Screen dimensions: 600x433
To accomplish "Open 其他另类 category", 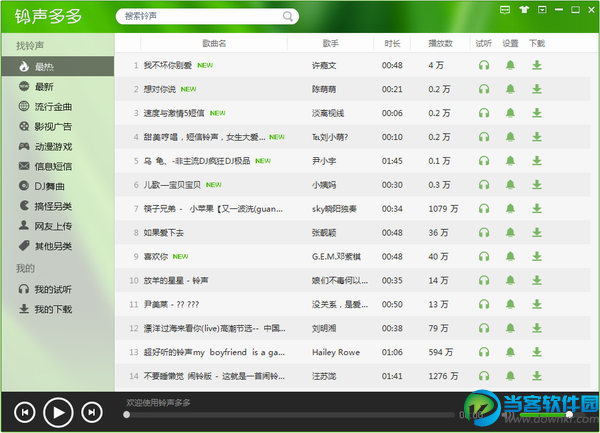I will pos(58,246).
